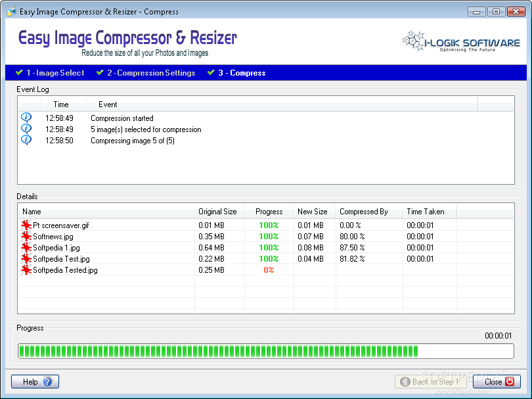Select the 'Compression started' log entry
Viewport: 532px width, 399px height.
pos(122,118)
